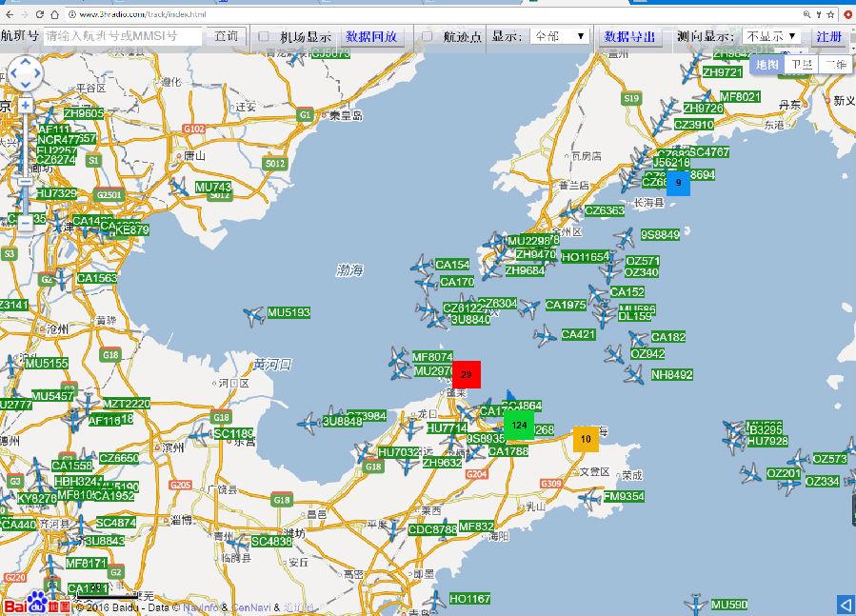Toggle the 航迹点 track points checkbox
856x616 pixels.
[427, 36]
